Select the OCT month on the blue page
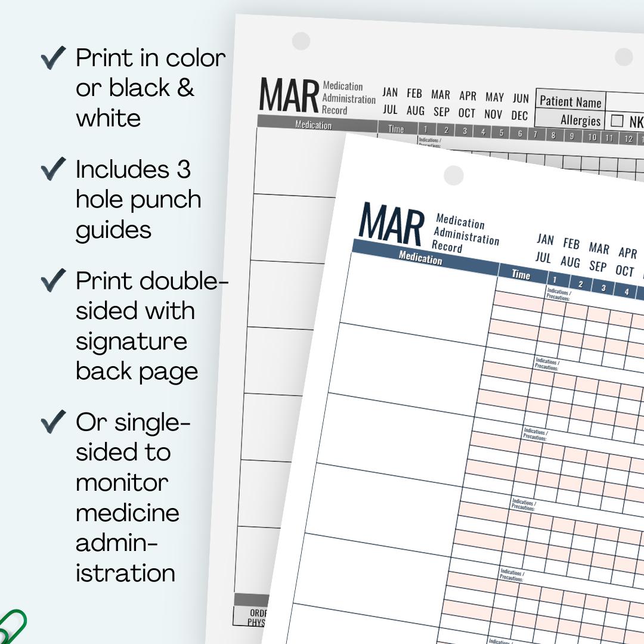The image size is (644, 644). coord(625,271)
